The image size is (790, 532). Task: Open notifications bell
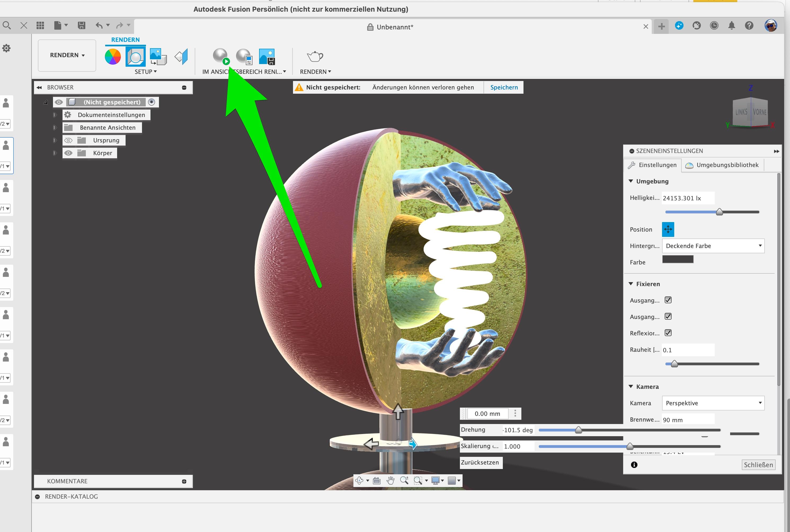[731, 25]
